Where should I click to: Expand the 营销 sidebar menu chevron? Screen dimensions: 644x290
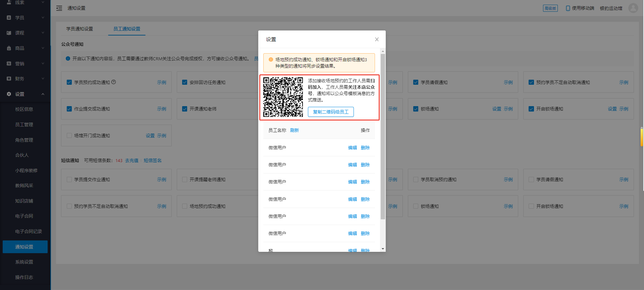[x=43, y=63]
